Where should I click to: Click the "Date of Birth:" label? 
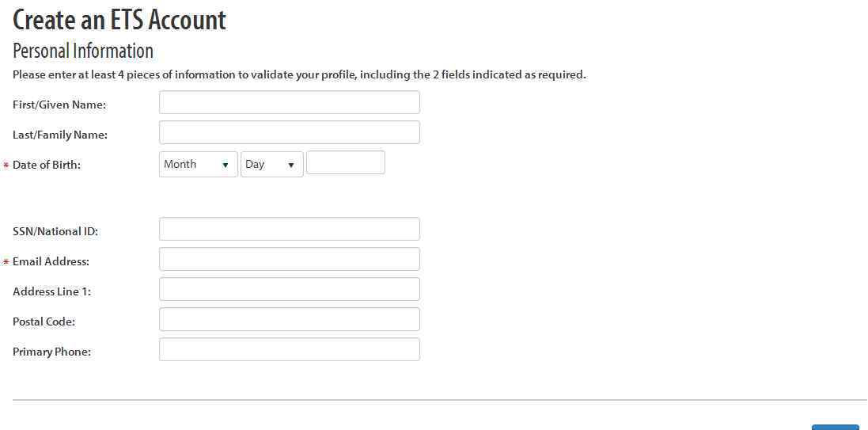[x=47, y=165]
